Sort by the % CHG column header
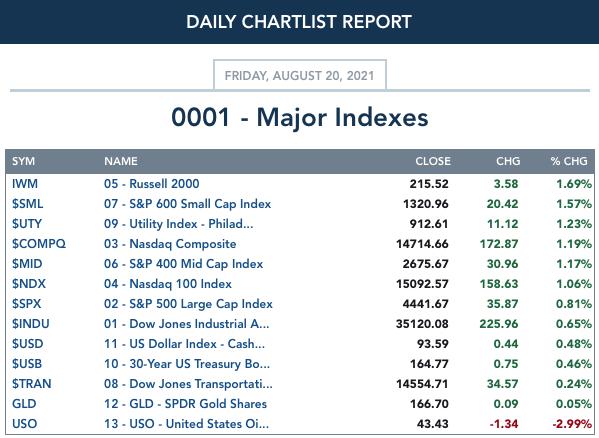This screenshot has width=599, height=438. (569, 161)
